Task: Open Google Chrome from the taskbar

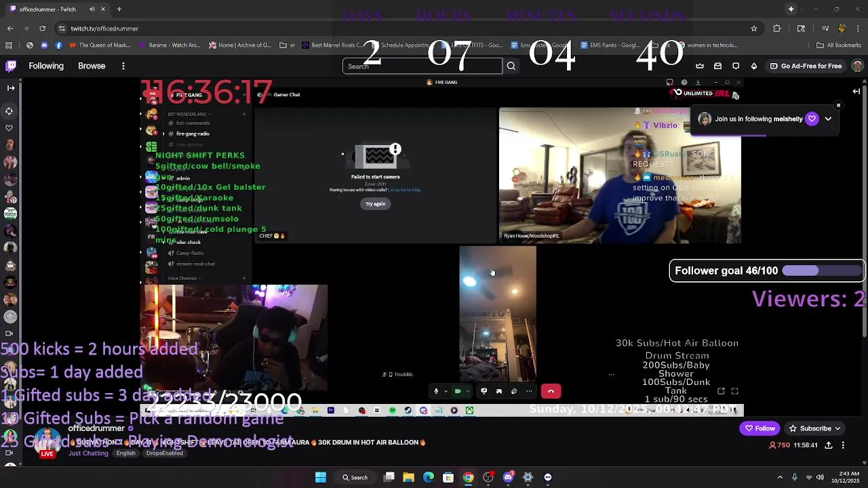Action: coord(468,477)
